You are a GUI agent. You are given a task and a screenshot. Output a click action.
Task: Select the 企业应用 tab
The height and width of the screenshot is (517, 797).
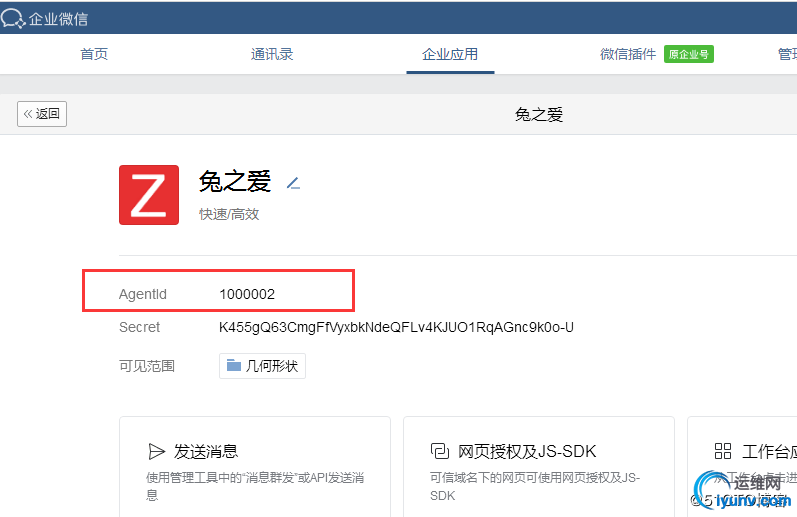pyautogui.click(x=450, y=54)
